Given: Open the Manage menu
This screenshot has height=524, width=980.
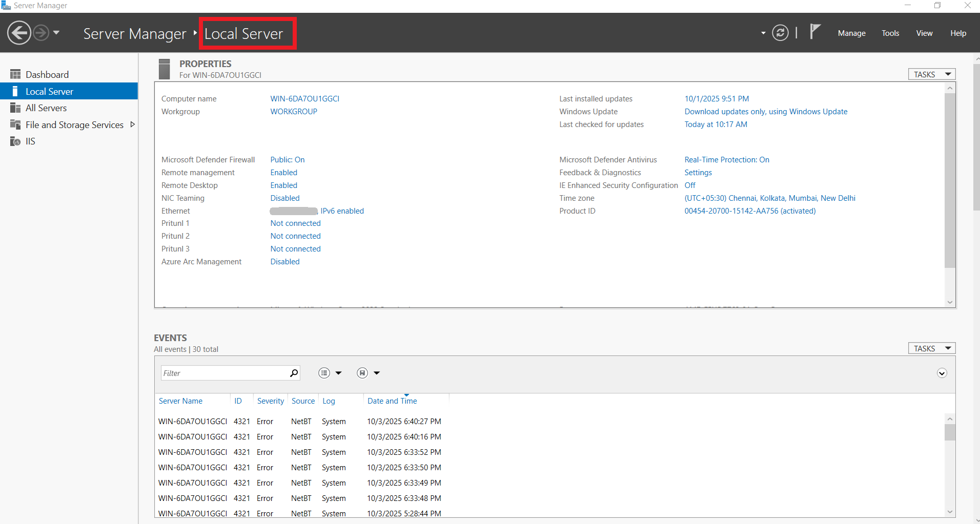Looking at the screenshot, I should point(851,33).
